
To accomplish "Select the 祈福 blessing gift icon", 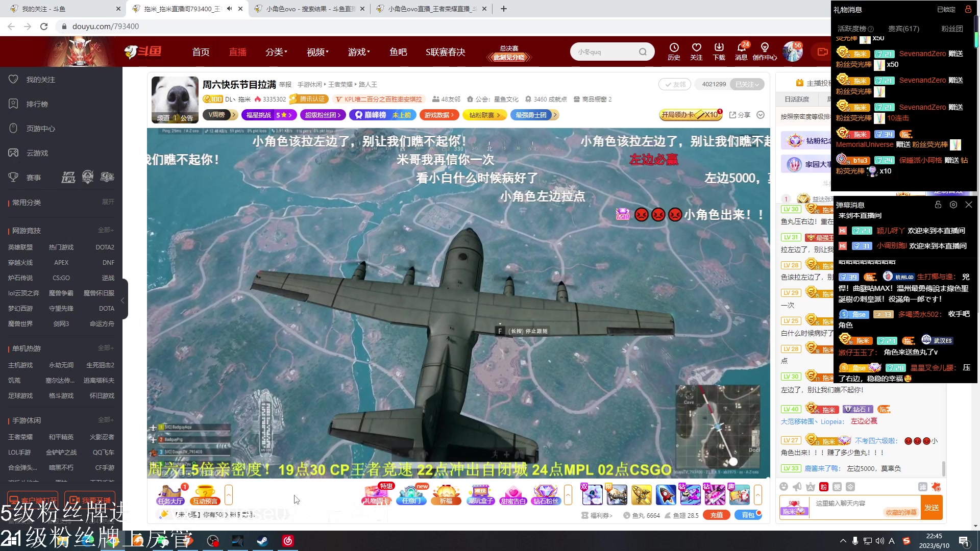I will point(446,495).
